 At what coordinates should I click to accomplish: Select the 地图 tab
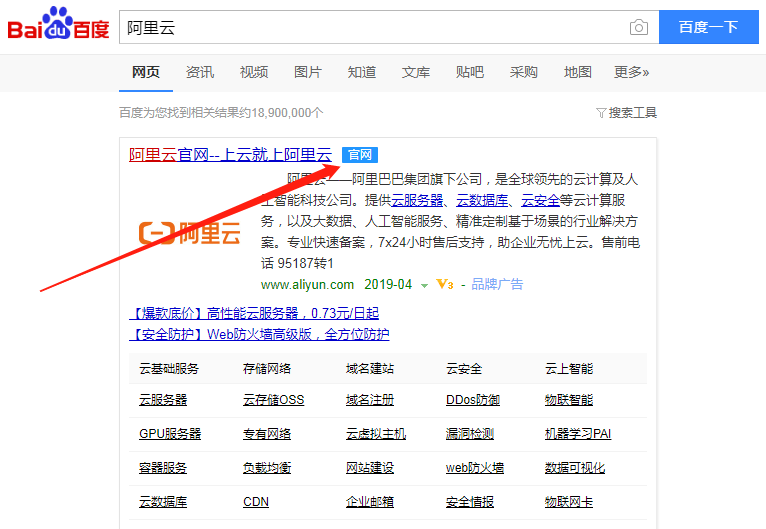point(578,72)
